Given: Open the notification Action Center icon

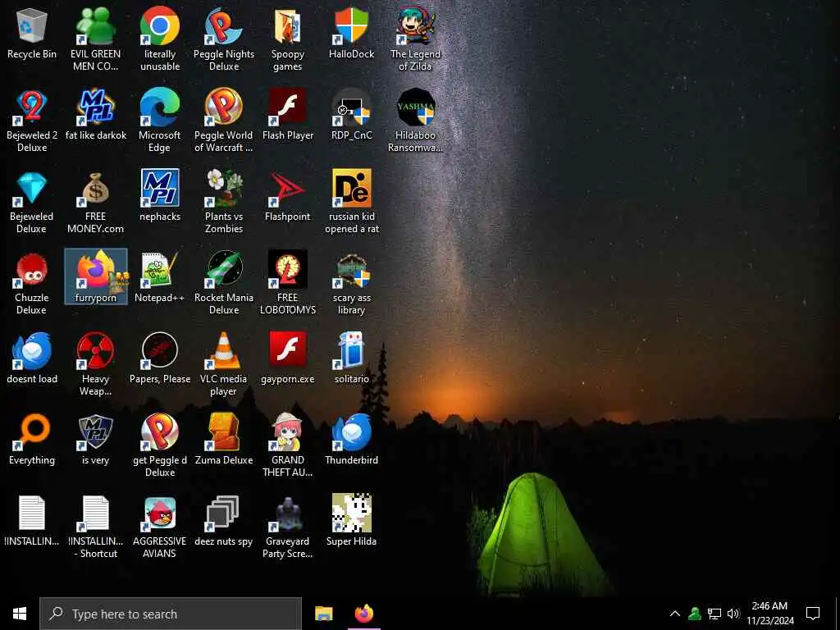Looking at the screenshot, I should coord(813,614).
